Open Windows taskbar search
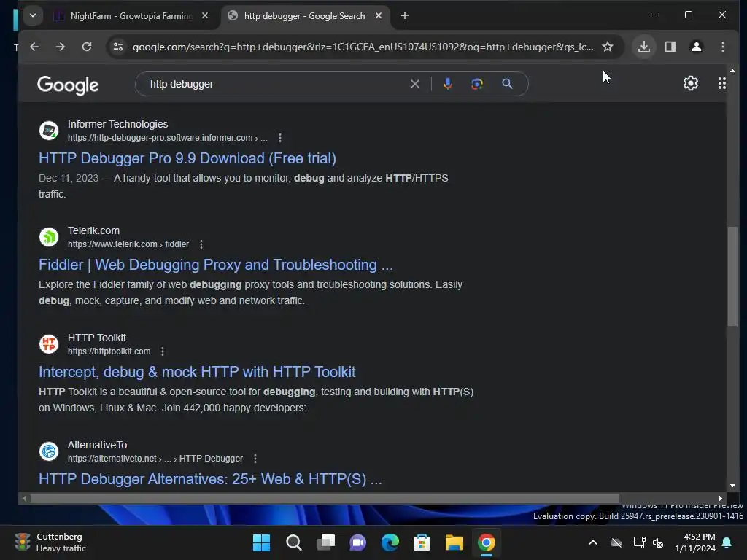 293,542
